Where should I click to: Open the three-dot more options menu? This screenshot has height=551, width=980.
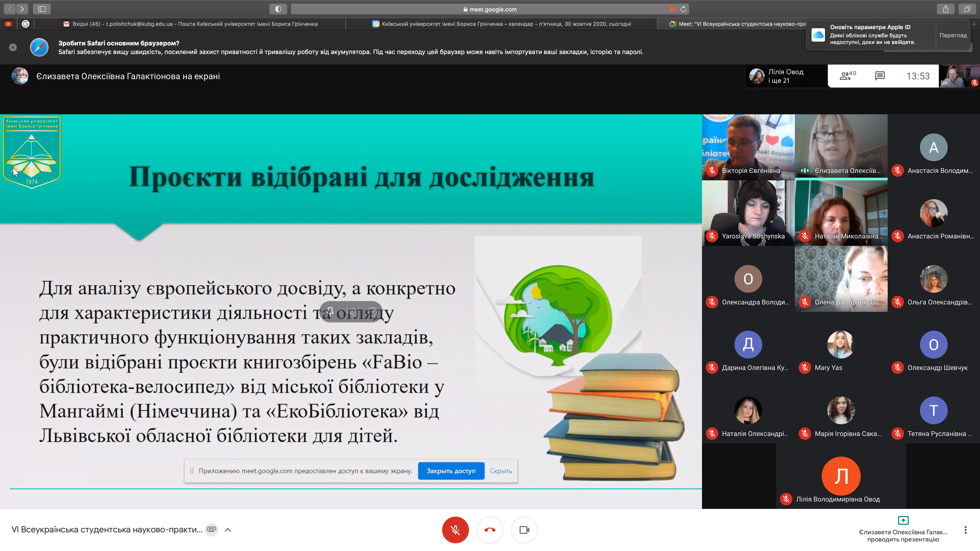[x=965, y=530]
